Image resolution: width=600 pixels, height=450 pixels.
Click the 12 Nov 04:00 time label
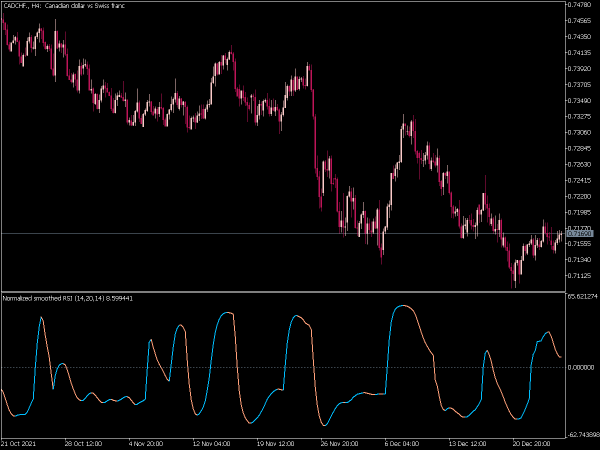tap(212, 443)
